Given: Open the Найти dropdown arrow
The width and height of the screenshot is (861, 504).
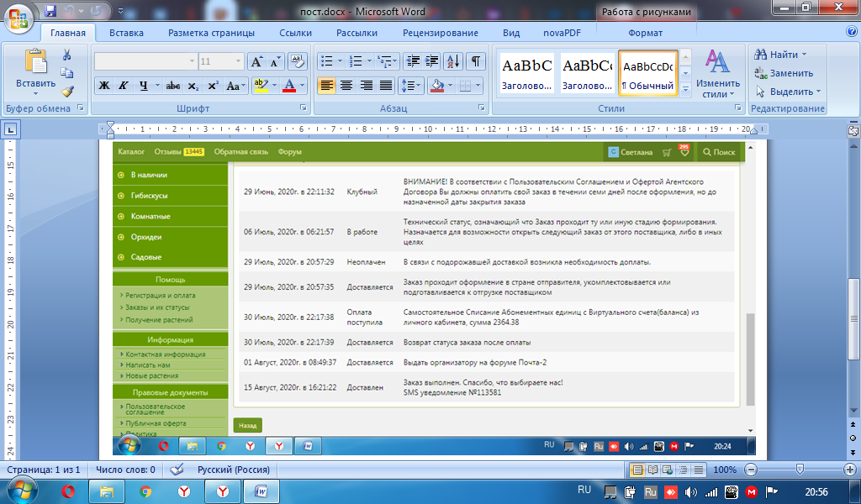Looking at the screenshot, I should point(804,55).
